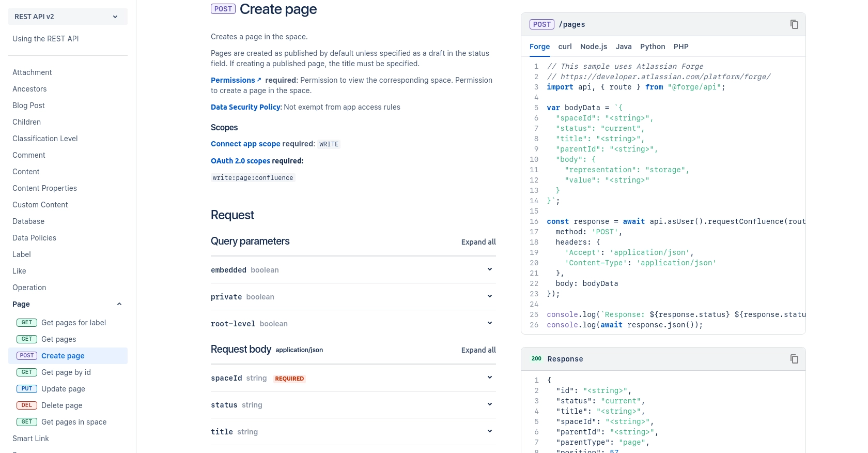Viewport: 868px width, 453px height.
Task: Open the REST API v2 version dropdown
Action: point(68,17)
